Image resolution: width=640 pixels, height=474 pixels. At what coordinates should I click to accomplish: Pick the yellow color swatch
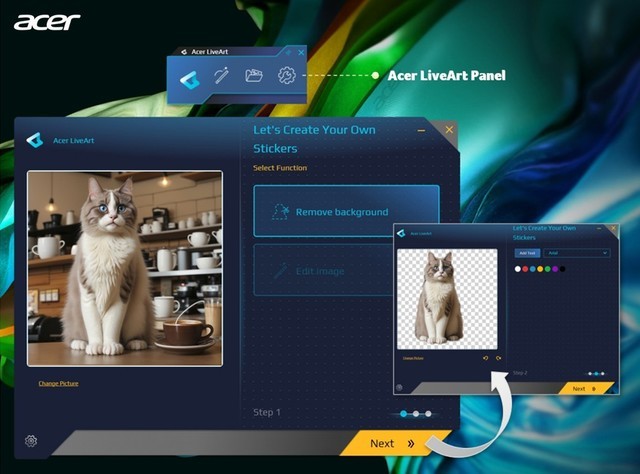540,269
